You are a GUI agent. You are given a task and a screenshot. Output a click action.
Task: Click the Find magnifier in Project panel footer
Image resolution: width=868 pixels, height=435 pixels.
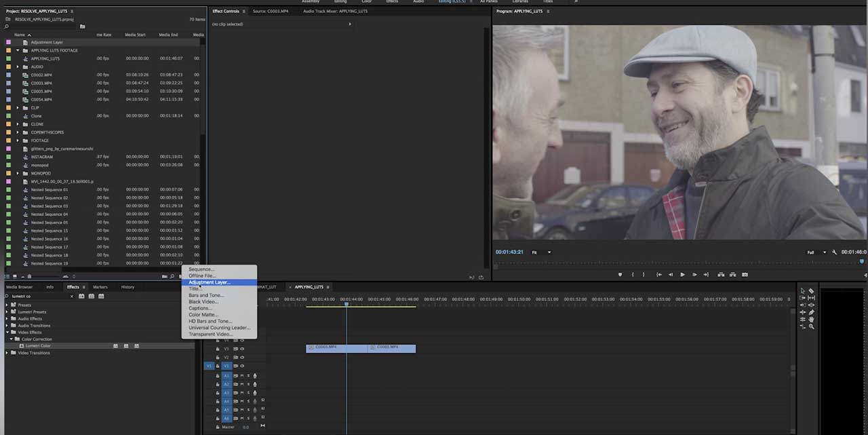tap(172, 276)
